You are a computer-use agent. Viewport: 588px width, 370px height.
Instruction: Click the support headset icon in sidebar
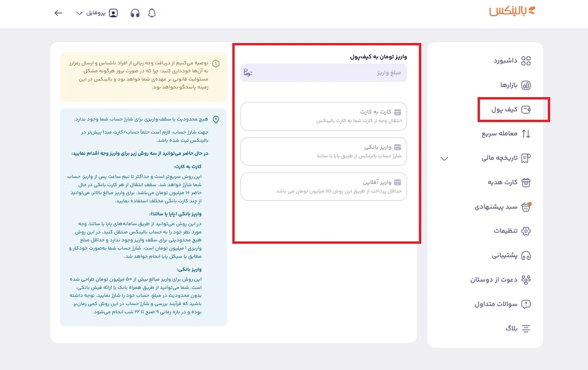point(526,255)
